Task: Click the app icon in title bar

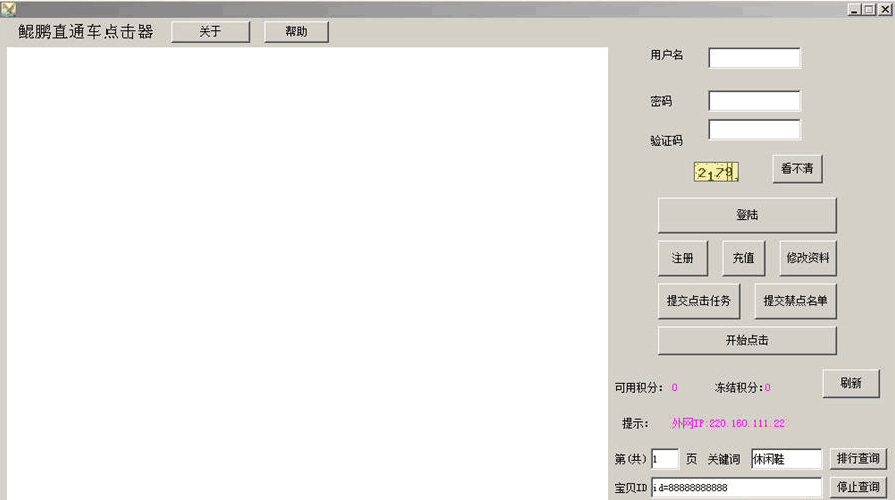Action: [x=9, y=8]
